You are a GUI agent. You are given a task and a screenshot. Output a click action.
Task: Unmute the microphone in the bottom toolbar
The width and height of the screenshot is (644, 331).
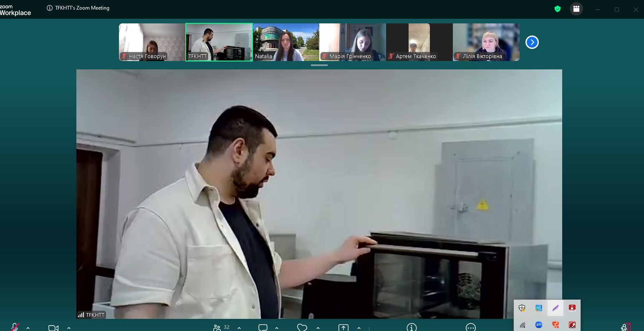point(15,327)
